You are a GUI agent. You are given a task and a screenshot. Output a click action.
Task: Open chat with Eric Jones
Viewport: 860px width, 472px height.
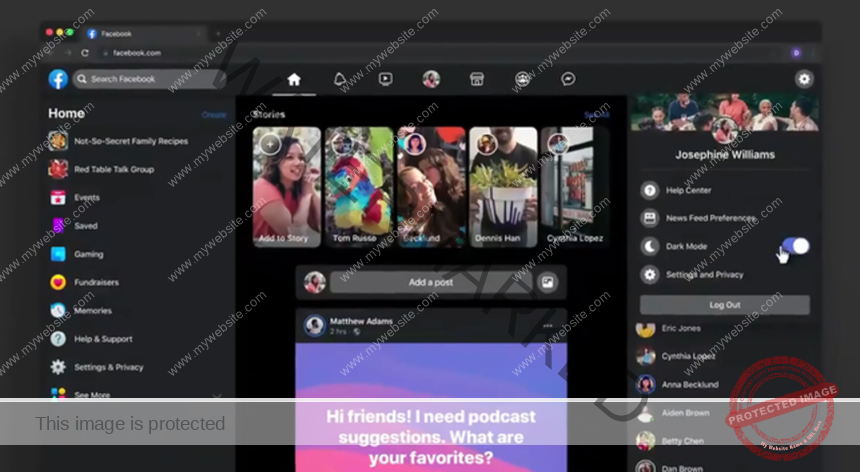click(681, 328)
